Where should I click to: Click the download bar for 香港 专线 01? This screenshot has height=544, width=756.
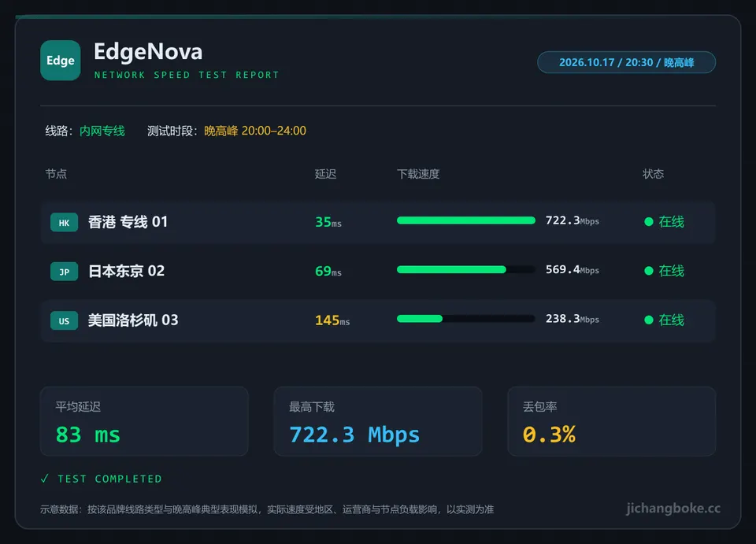465,220
